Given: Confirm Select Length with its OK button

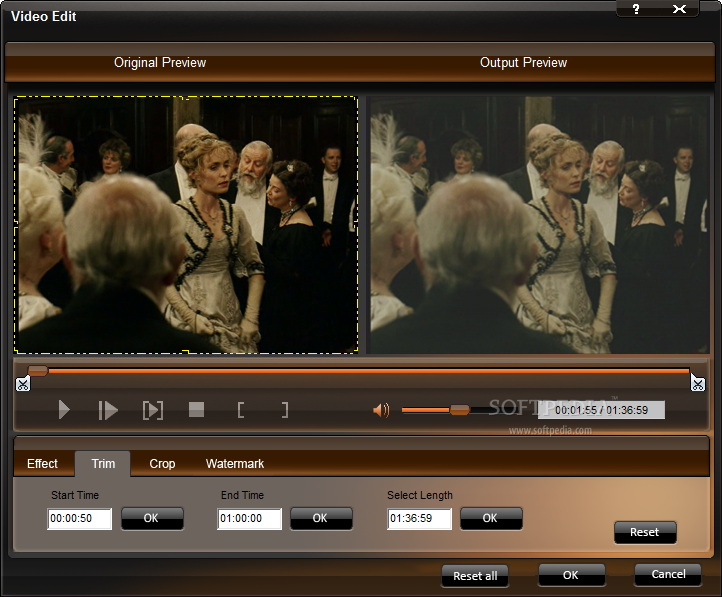Looking at the screenshot, I should (491, 518).
